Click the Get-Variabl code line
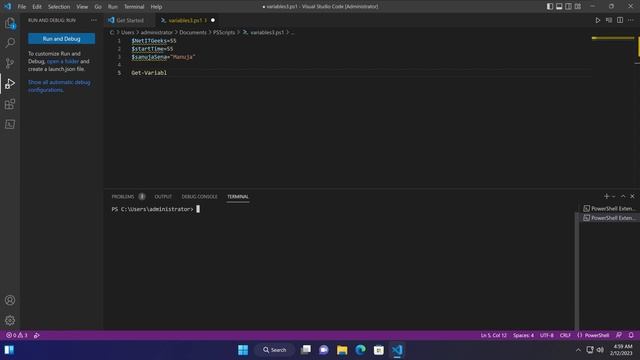Image resolution: width=640 pixels, height=360 pixels. pos(149,73)
